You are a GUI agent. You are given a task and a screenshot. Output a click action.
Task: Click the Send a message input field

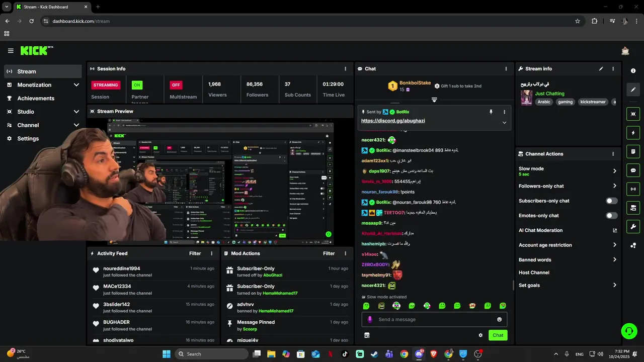point(434,319)
